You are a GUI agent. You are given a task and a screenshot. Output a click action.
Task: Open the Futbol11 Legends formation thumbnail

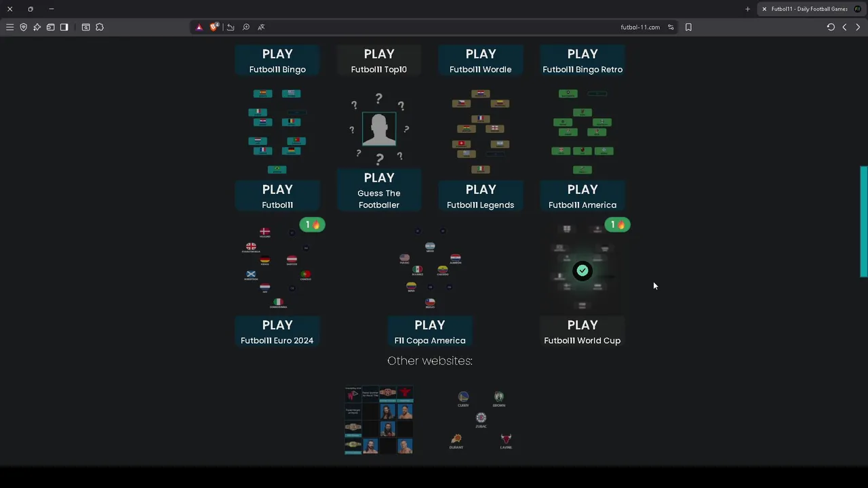click(481, 131)
